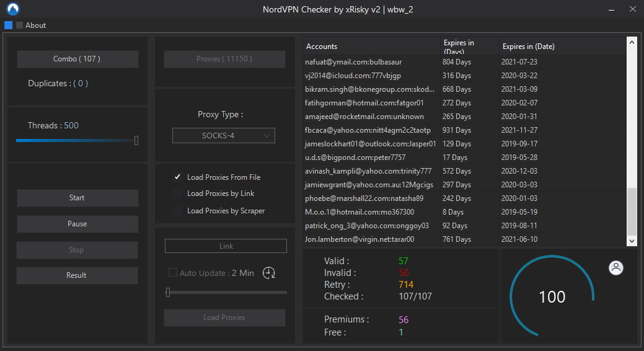Click the app logo in the title bar
This screenshot has height=351, width=644.
pos(12,9)
